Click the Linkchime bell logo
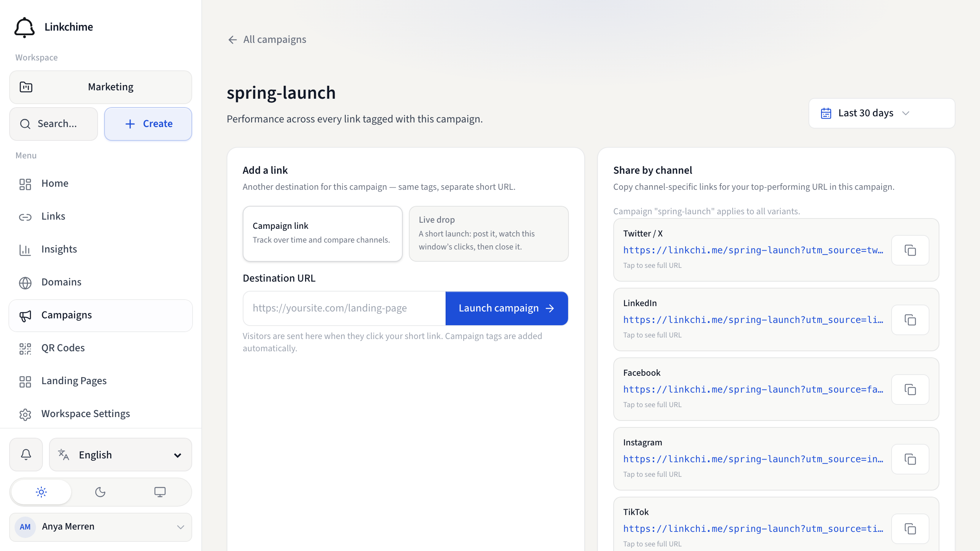980x551 pixels. 24,27
